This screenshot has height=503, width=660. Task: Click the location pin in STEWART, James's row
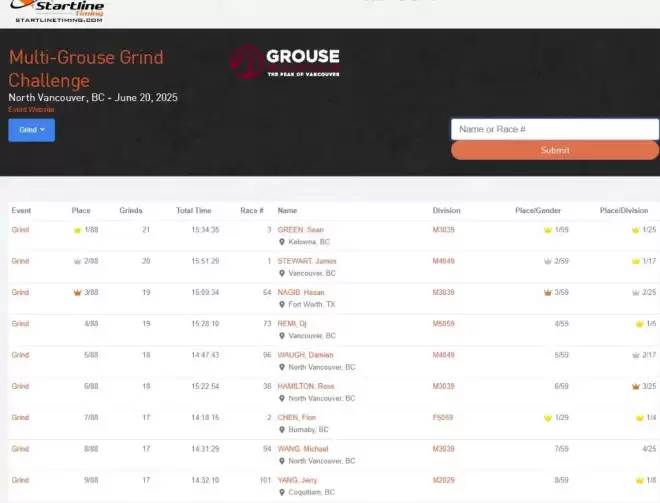[x=282, y=273]
